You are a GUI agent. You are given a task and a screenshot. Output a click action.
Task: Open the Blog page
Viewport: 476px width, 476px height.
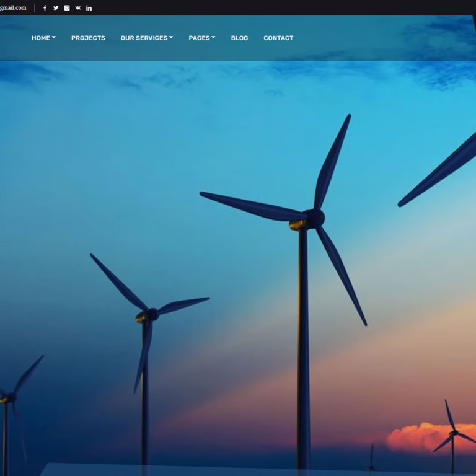(x=239, y=38)
